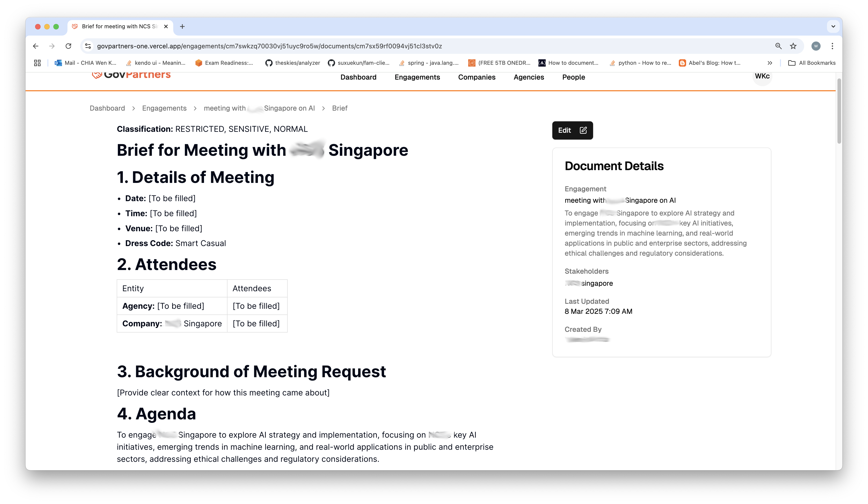The height and width of the screenshot is (504, 868).
Task: Show hidden bookmarks with double chevron
Action: coord(770,63)
